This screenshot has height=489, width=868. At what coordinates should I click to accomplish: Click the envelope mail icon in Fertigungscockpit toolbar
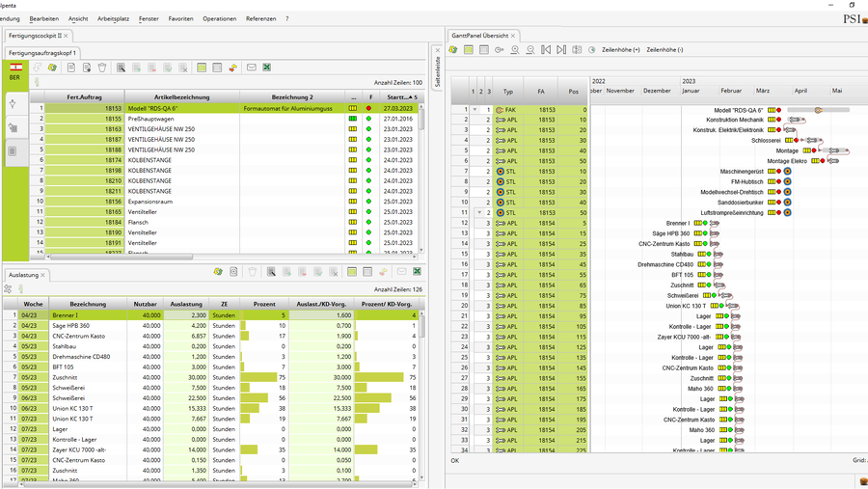(x=251, y=68)
